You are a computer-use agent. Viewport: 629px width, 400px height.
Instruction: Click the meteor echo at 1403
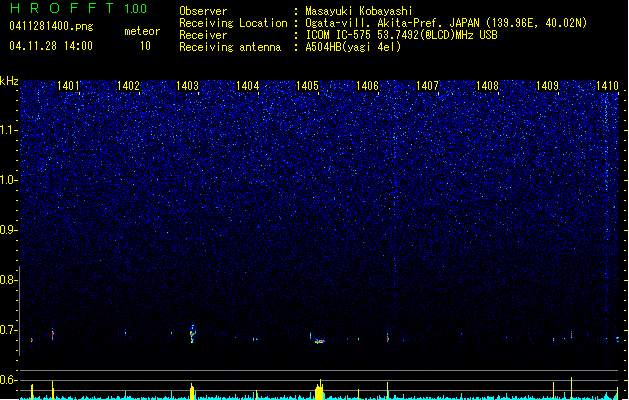(193, 334)
